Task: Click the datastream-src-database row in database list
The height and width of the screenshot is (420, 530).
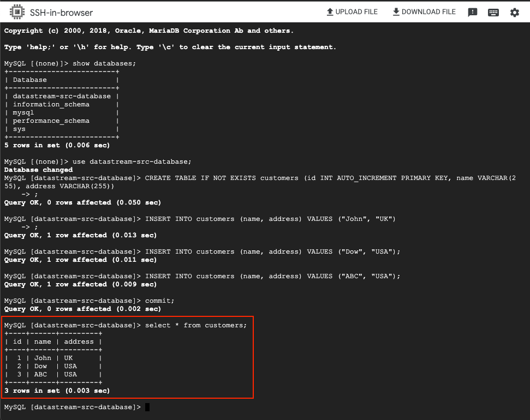Action: point(62,96)
